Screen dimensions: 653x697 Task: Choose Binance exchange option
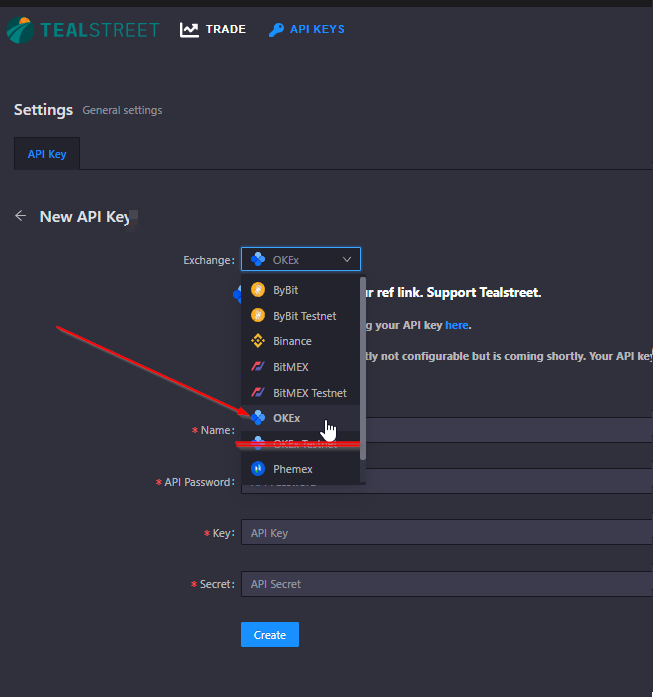300,341
